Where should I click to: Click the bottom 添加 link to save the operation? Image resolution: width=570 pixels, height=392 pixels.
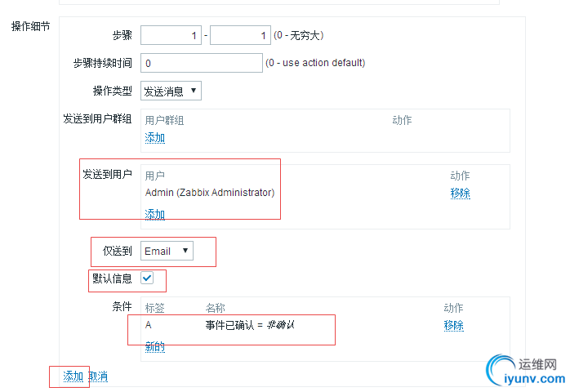(73, 376)
